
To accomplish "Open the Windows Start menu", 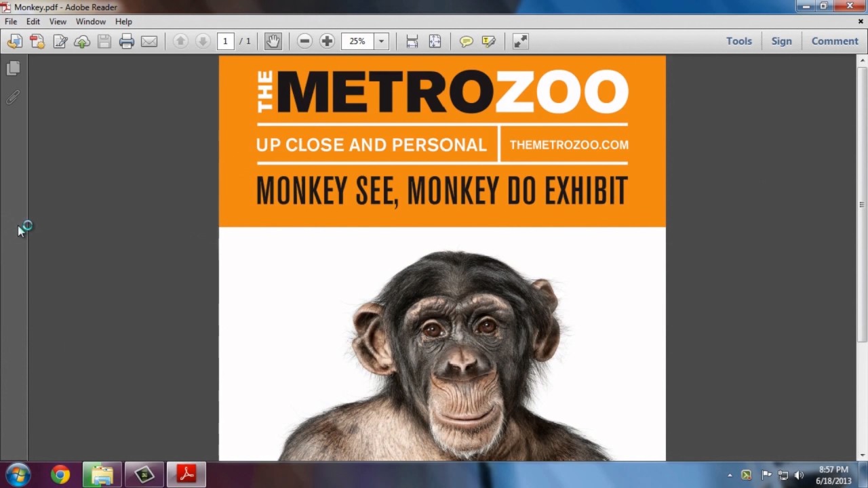I will pos(18,474).
